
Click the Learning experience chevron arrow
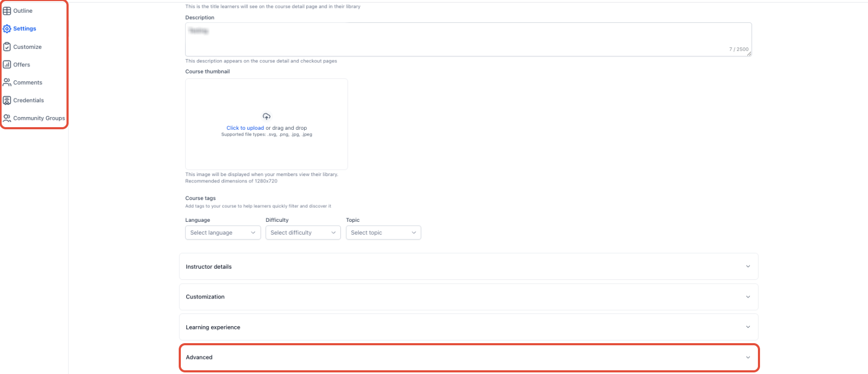(748, 327)
